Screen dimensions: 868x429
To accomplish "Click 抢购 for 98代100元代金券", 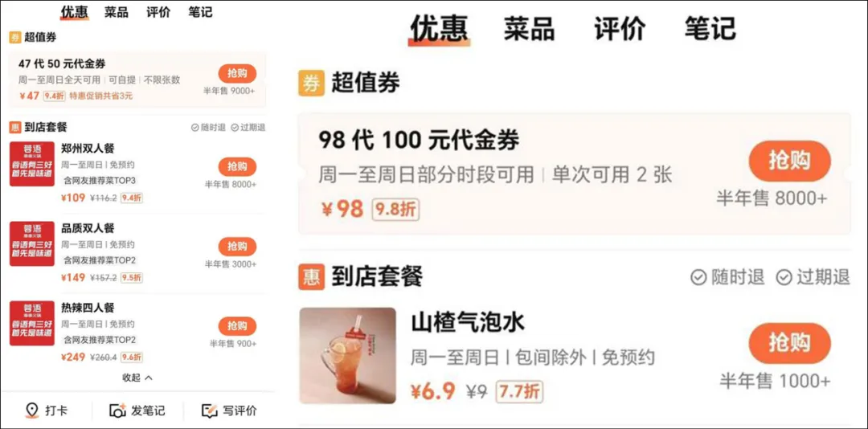I will 790,161.
